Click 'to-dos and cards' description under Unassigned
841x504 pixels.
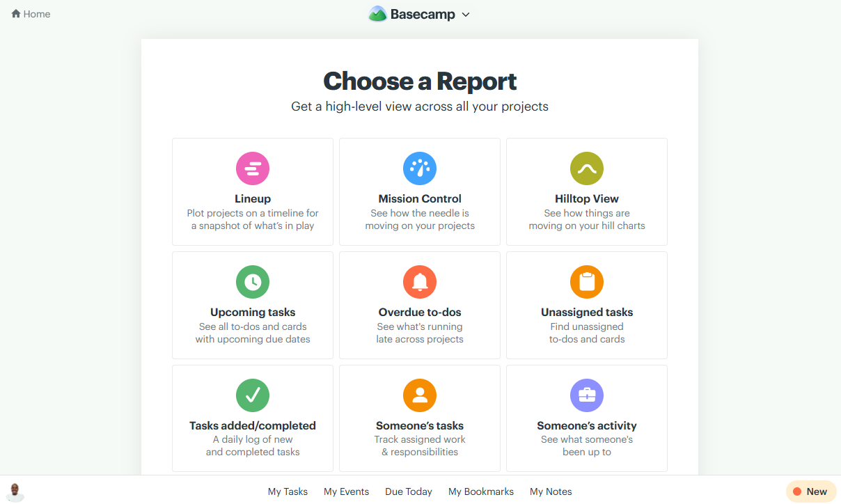[x=587, y=339]
